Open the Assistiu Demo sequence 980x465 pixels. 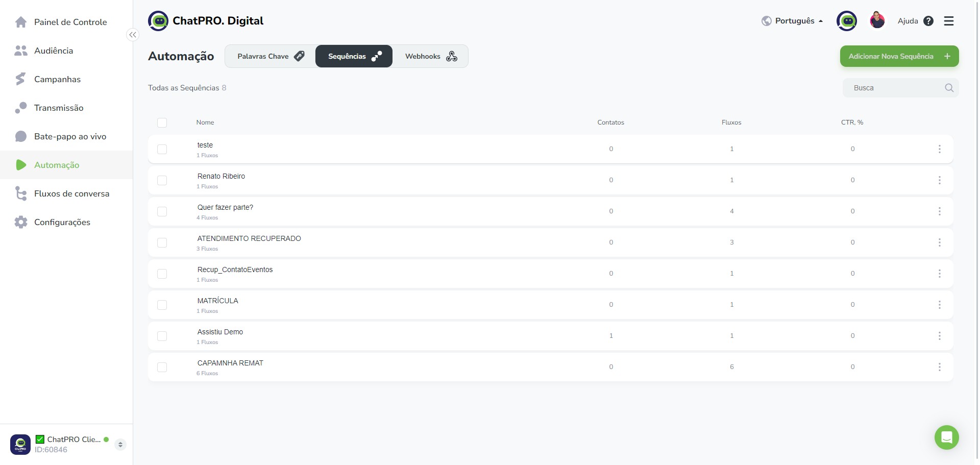[220, 332]
